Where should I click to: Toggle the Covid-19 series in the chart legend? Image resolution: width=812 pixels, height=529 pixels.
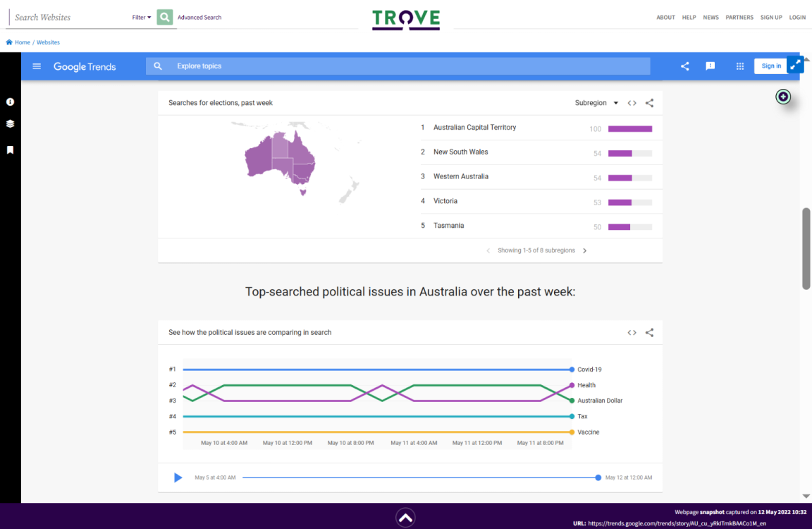[588, 369]
